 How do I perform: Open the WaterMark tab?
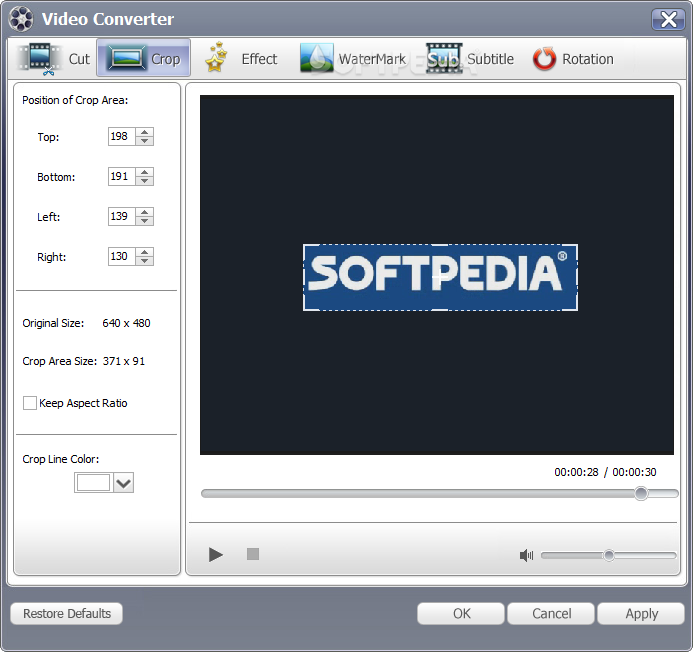pos(353,59)
